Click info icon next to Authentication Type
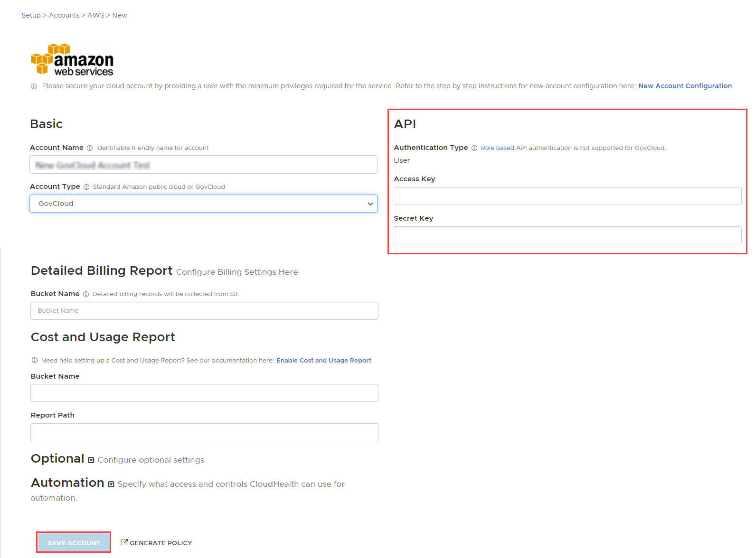The height and width of the screenshot is (558, 756). pyautogui.click(x=474, y=148)
